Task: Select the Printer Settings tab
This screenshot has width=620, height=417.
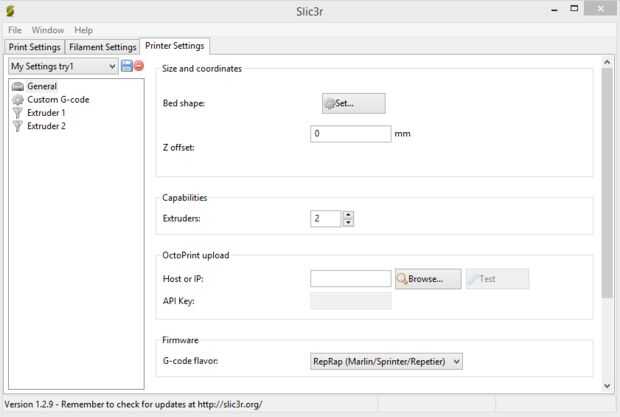Action: pyautogui.click(x=175, y=46)
